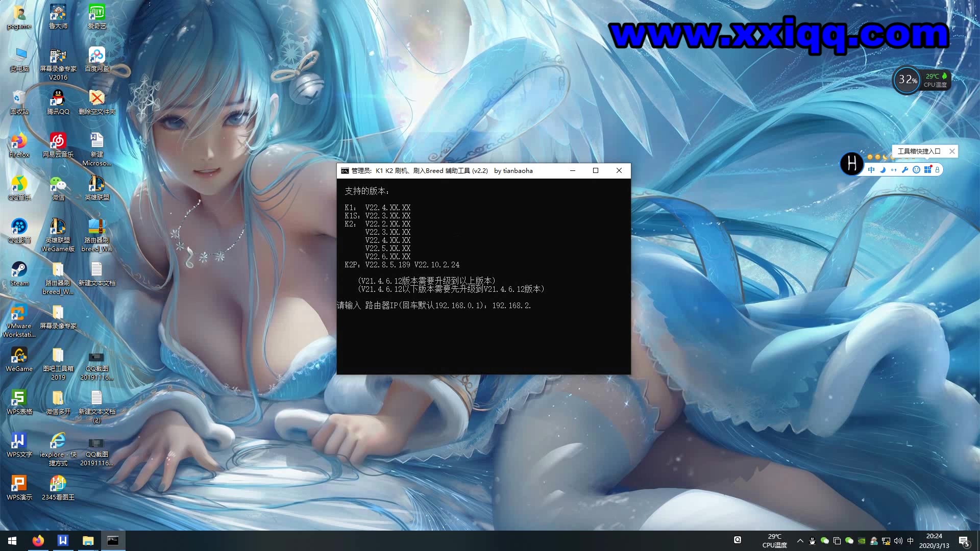Click the NVIDIA tray icon

[862, 541]
